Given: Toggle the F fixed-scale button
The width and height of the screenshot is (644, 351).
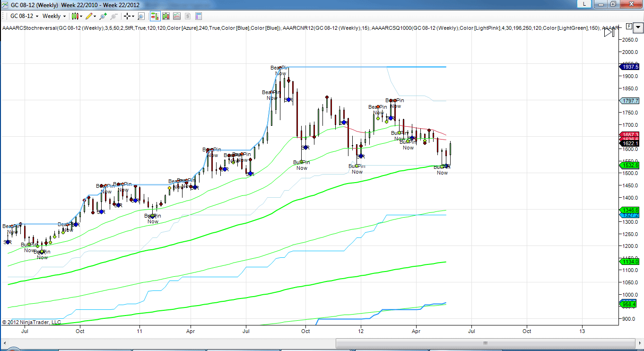Looking at the screenshot, I should tap(629, 26).
